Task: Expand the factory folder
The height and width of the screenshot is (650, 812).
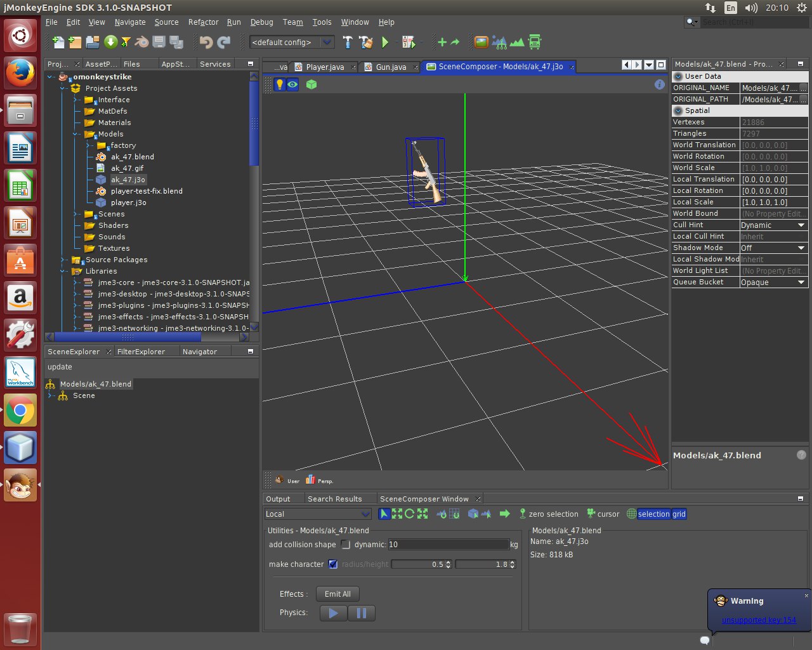Action: pos(88,145)
